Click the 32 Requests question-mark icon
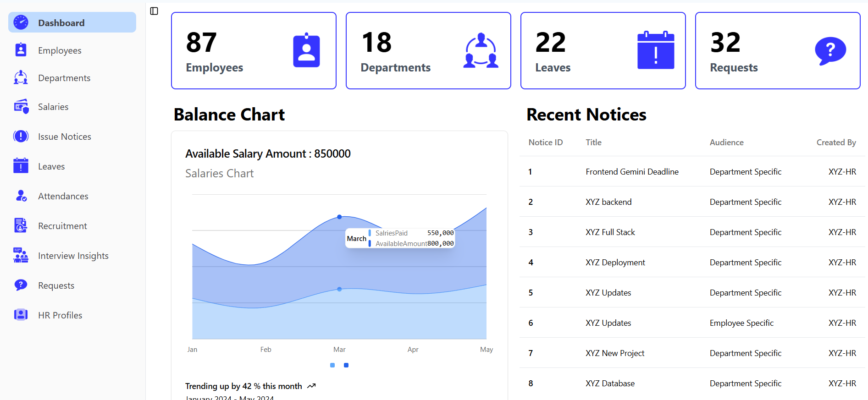The height and width of the screenshot is (400, 868). 830,51
